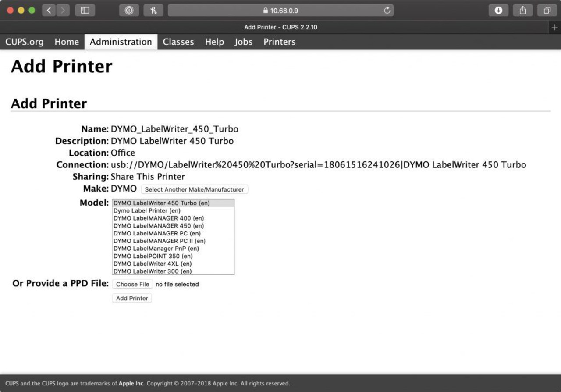561x392 pixels.
Task: Switch to the Classes tab
Action: [x=178, y=42]
